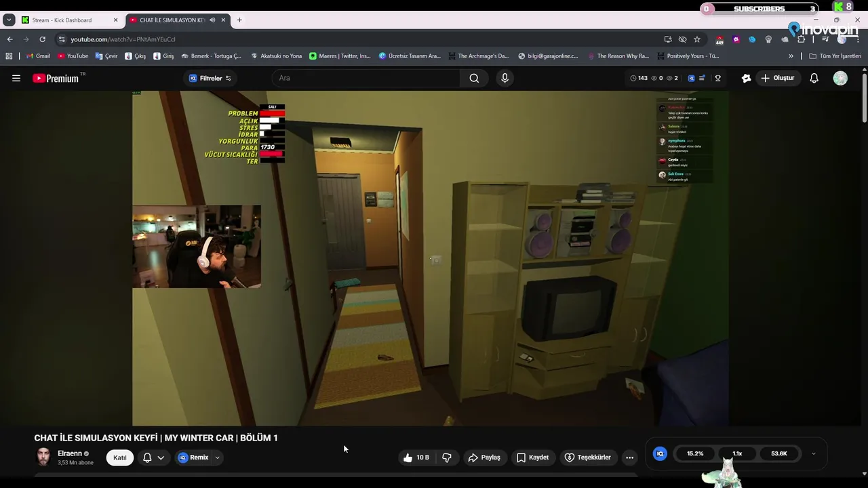Open the extensions puzzle icon
Image resolution: width=868 pixels, height=488 pixels.
coord(801,39)
